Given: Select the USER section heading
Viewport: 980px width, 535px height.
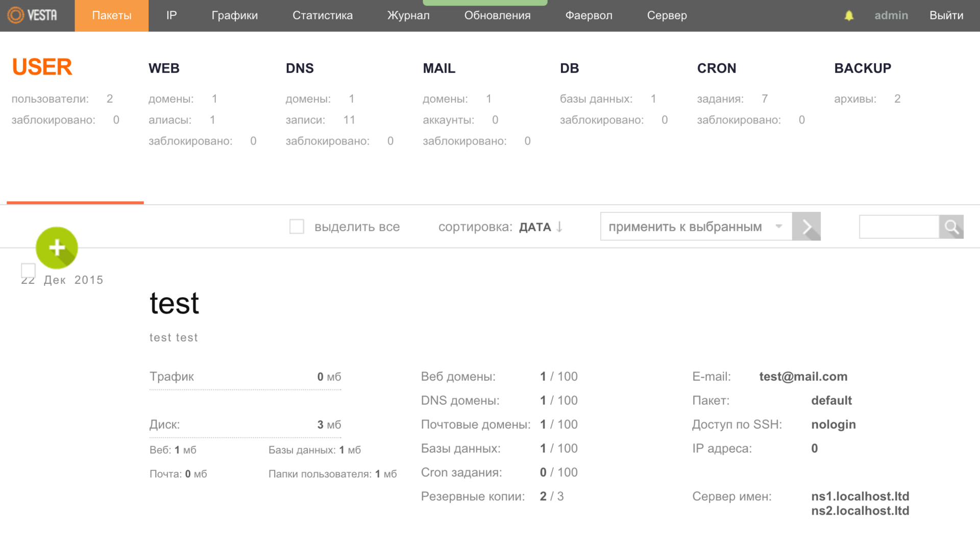Looking at the screenshot, I should pos(42,67).
